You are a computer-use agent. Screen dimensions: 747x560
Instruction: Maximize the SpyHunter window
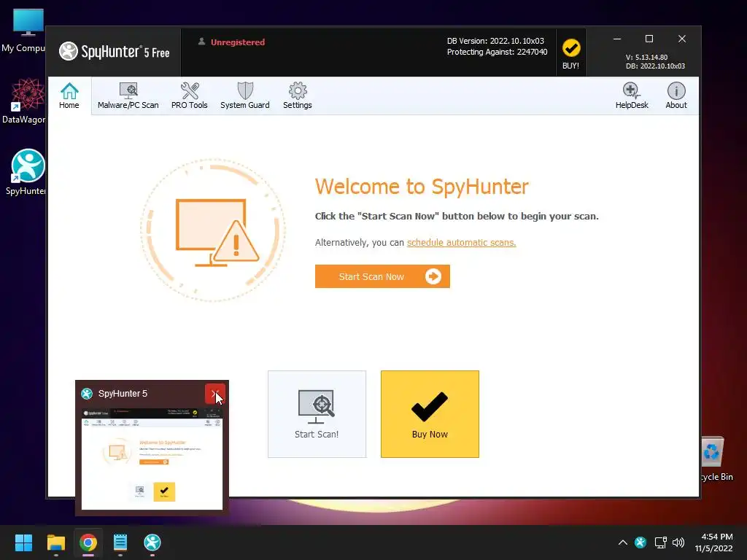(649, 39)
